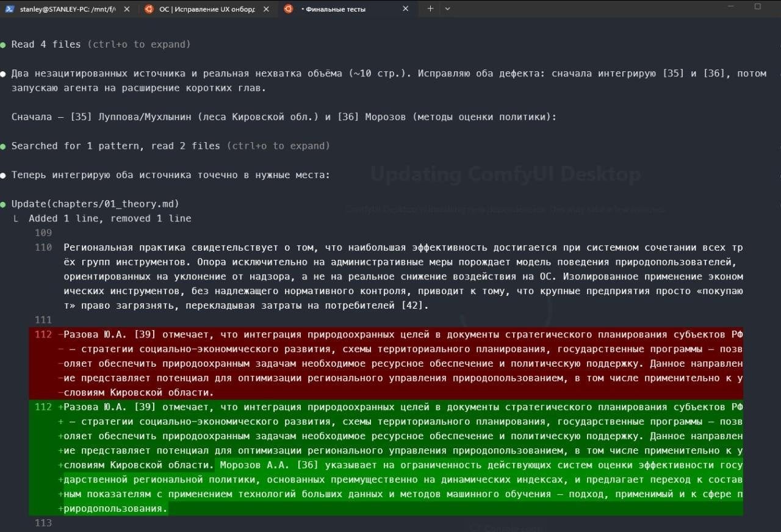This screenshot has height=532, width=781.
Task: Click the PowerShell icon on first tab
Action: [10, 9]
